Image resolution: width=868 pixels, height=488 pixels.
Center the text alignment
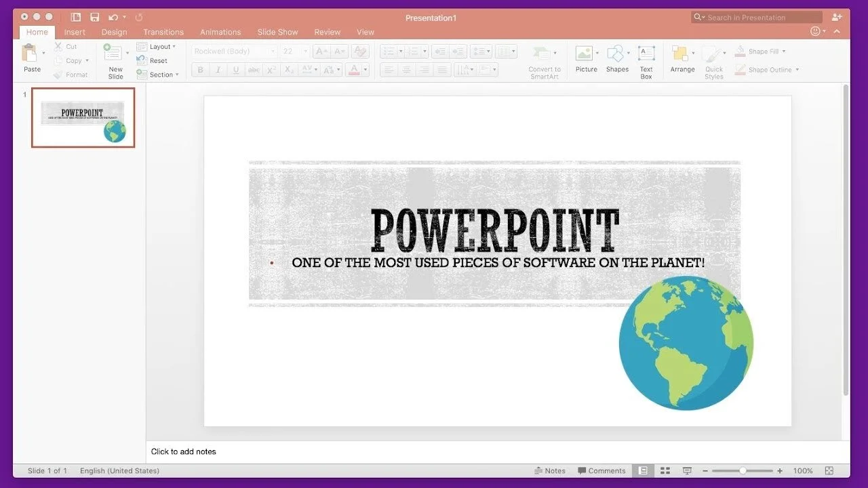(x=407, y=70)
